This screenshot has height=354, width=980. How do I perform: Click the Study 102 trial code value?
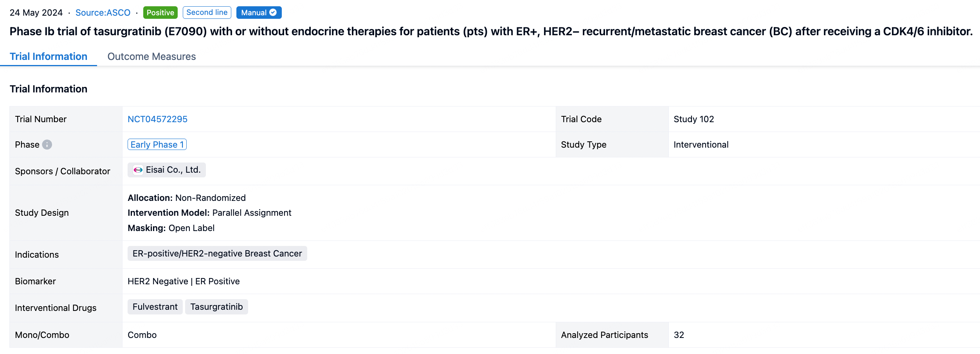coord(694,119)
